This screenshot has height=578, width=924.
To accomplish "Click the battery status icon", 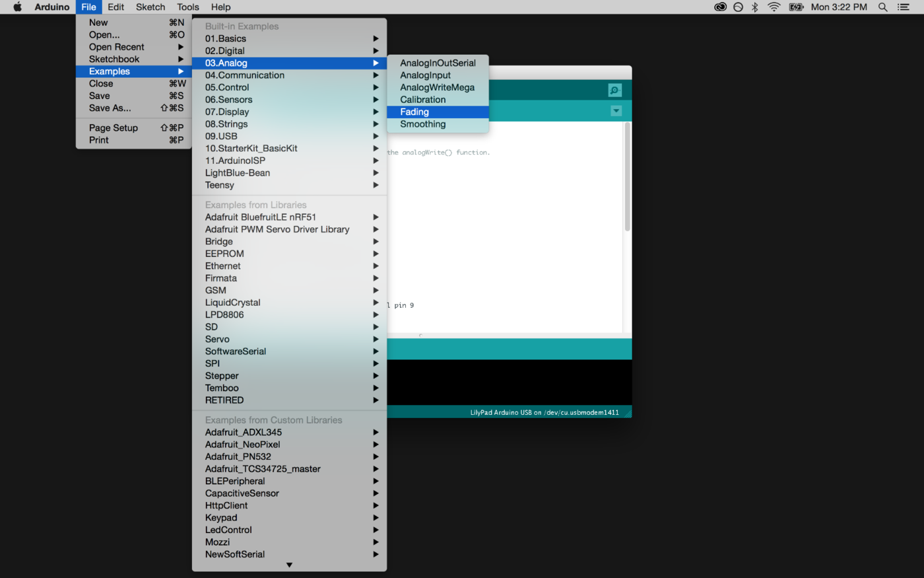I will tap(796, 7).
